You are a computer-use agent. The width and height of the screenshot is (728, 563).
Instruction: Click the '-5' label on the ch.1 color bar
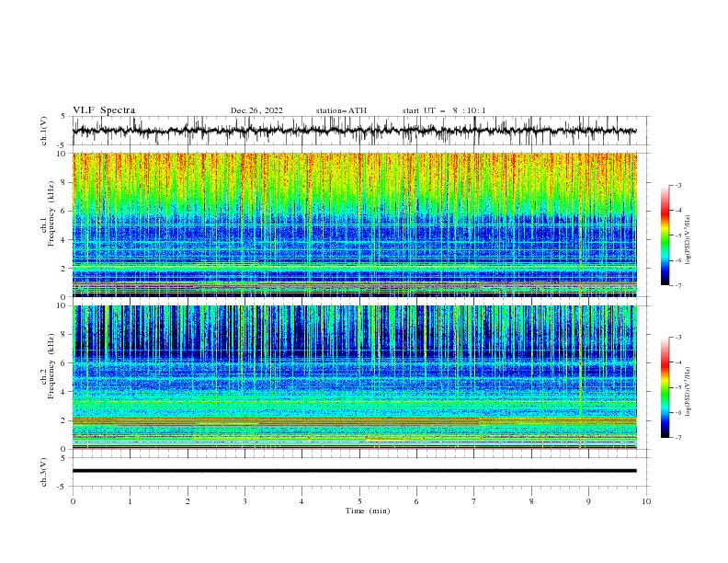coord(678,236)
